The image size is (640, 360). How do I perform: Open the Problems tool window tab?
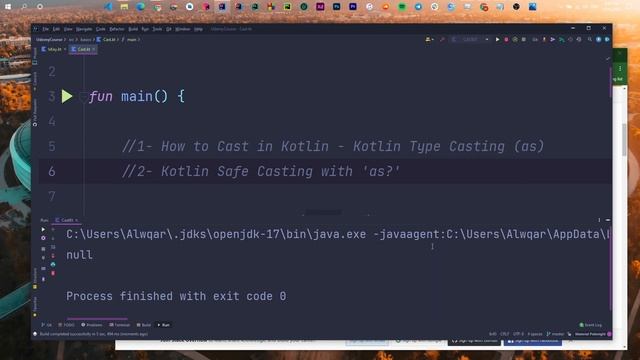[x=92, y=325]
